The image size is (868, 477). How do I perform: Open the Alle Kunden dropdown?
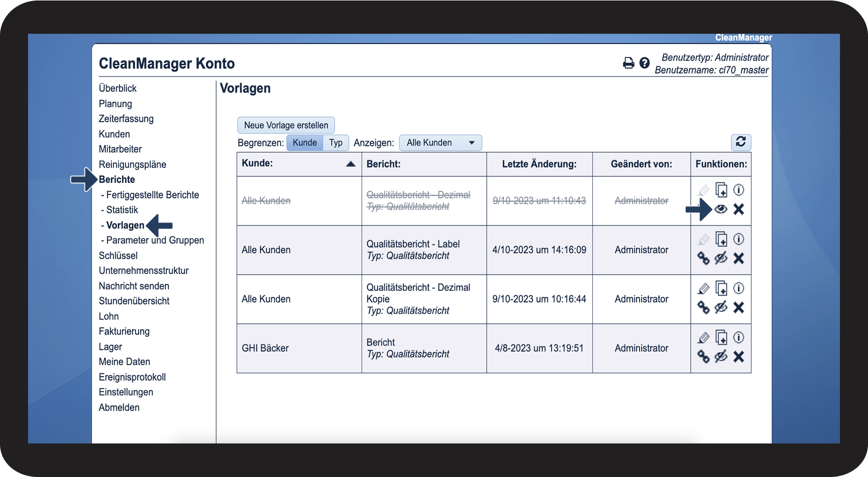[x=440, y=143]
